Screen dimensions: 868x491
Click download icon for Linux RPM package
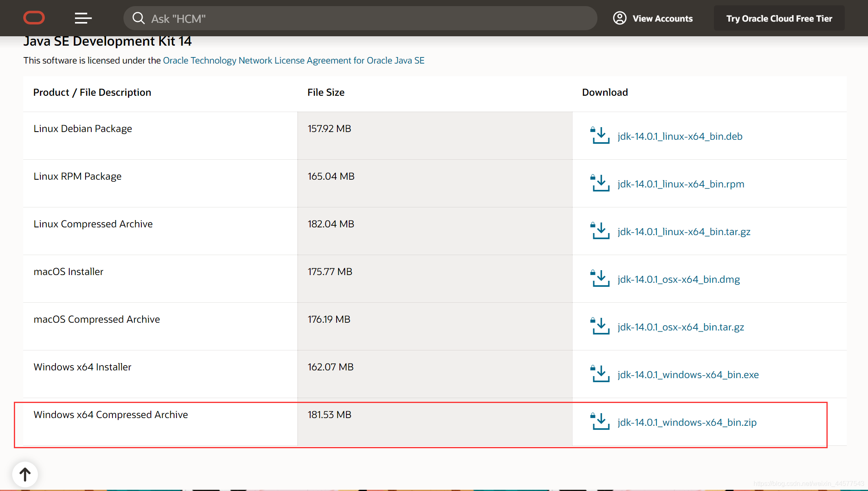[600, 183]
